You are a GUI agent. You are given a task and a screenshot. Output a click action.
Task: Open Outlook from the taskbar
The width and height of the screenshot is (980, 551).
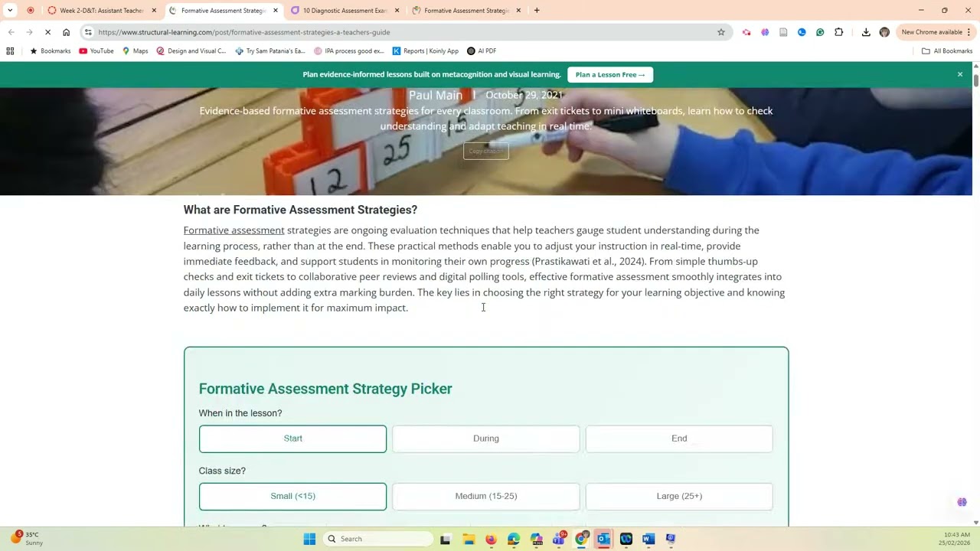coord(603,539)
